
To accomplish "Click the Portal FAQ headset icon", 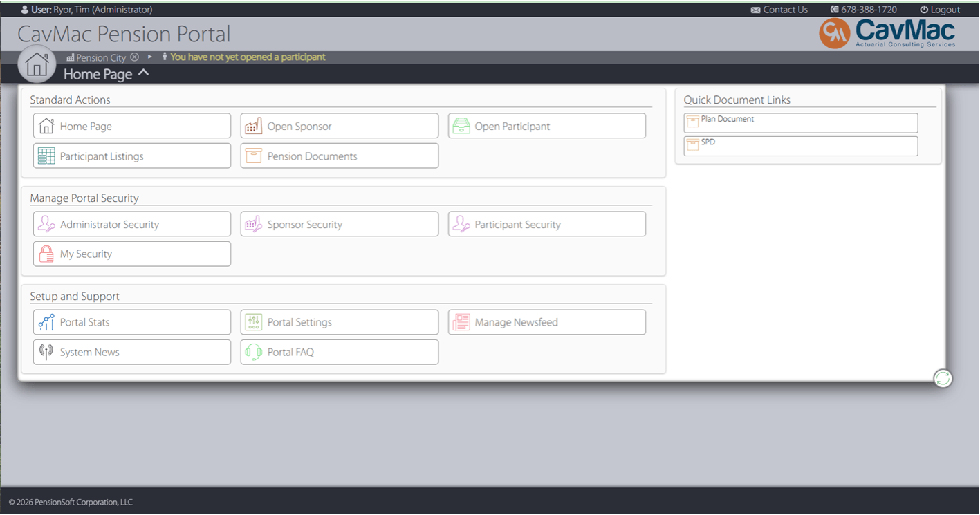I will [254, 352].
